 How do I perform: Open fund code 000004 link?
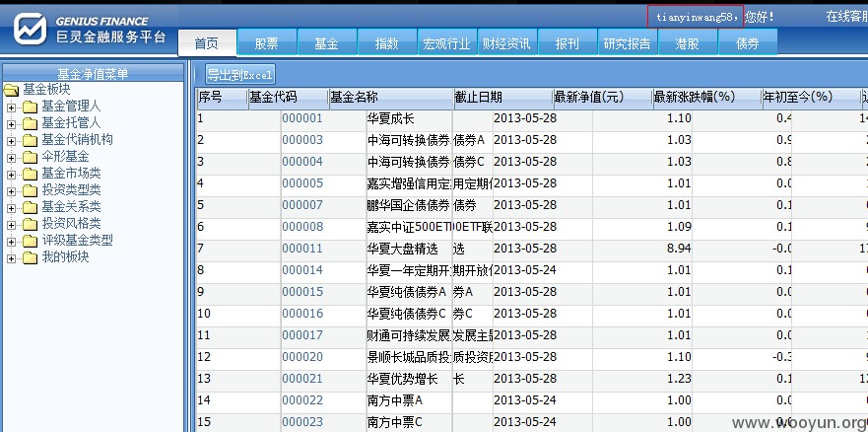pyautogui.click(x=302, y=162)
